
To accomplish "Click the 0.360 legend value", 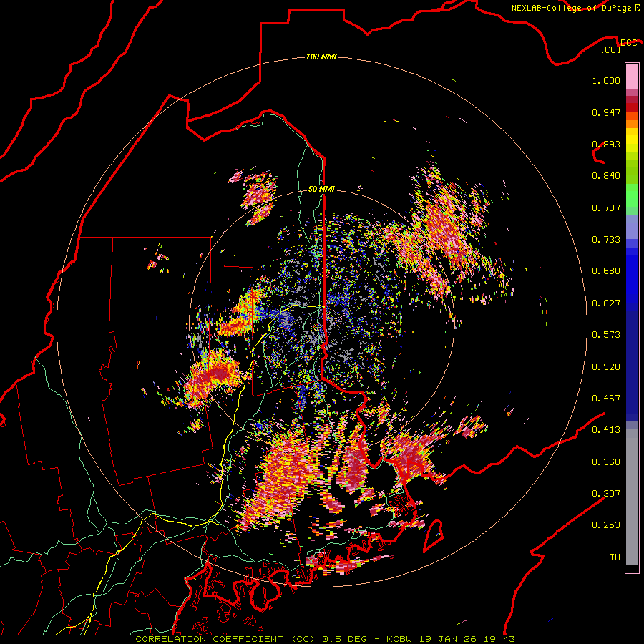I will tap(606, 462).
